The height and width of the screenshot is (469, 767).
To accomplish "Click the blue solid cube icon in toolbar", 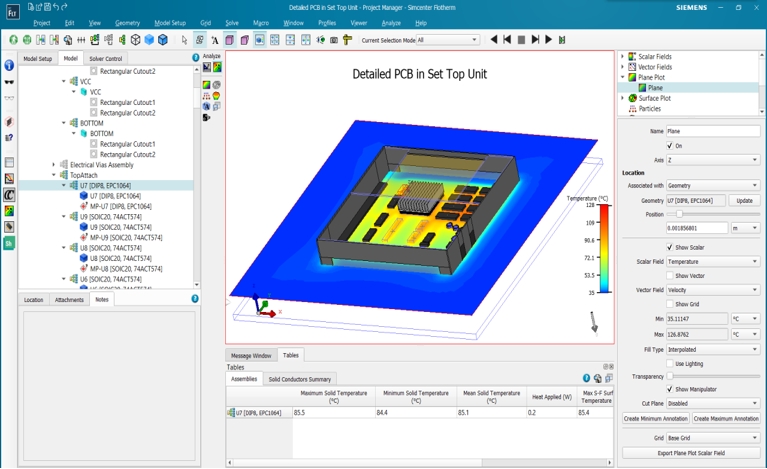I will click(149, 40).
